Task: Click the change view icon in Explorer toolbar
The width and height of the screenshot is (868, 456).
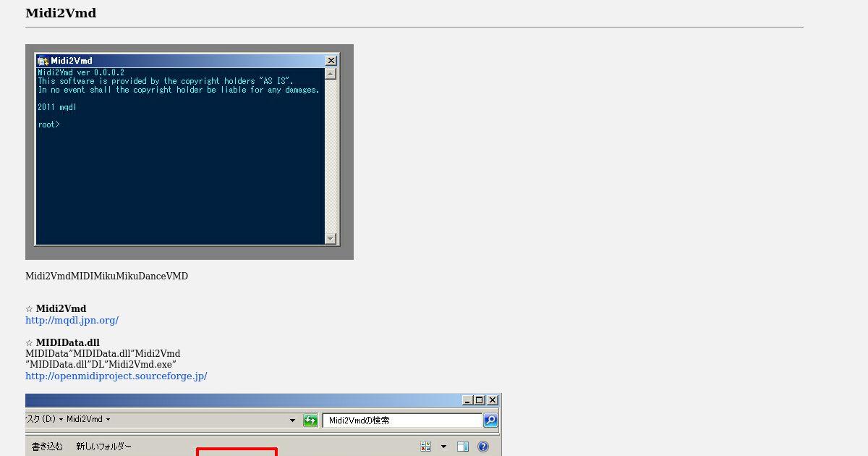Action: click(x=425, y=447)
